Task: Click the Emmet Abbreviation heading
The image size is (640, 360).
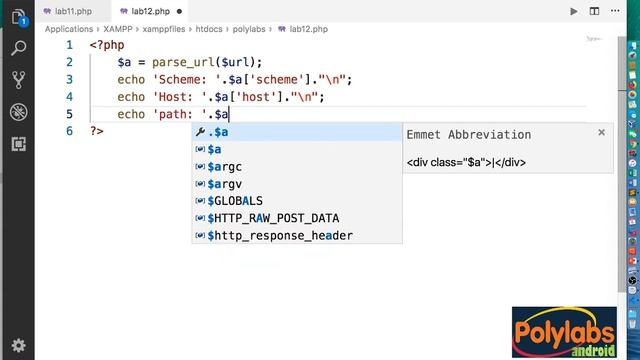Action: [x=469, y=135]
